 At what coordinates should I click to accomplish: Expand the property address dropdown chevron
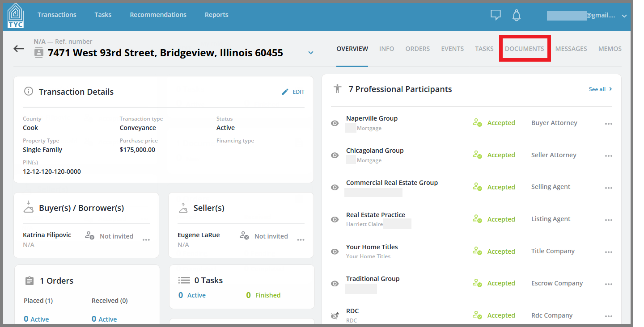pos(311,53)
